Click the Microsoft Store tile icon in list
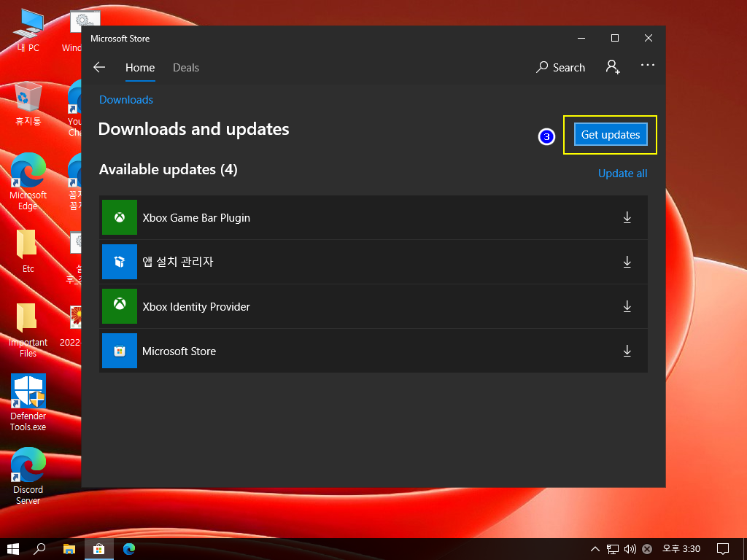747x560 pixels. pyautogui.click(x=120, y=351)
